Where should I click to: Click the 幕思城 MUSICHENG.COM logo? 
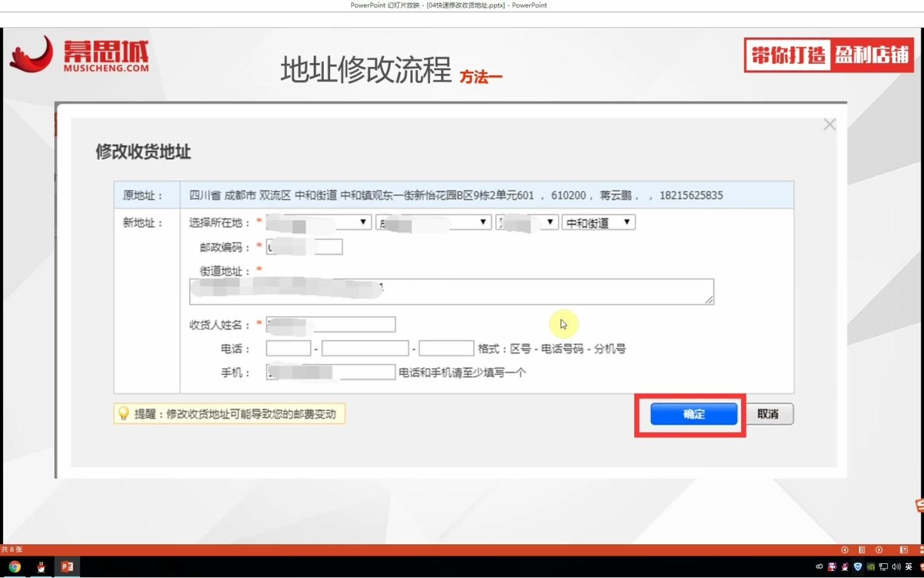pyautogui.click(x=80, y=55)
